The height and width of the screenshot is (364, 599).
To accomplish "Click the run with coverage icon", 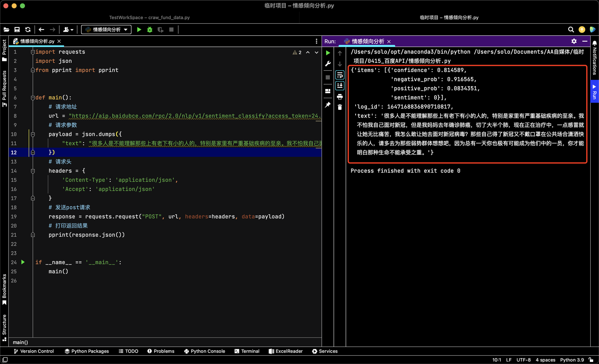I will pos(161,30).
